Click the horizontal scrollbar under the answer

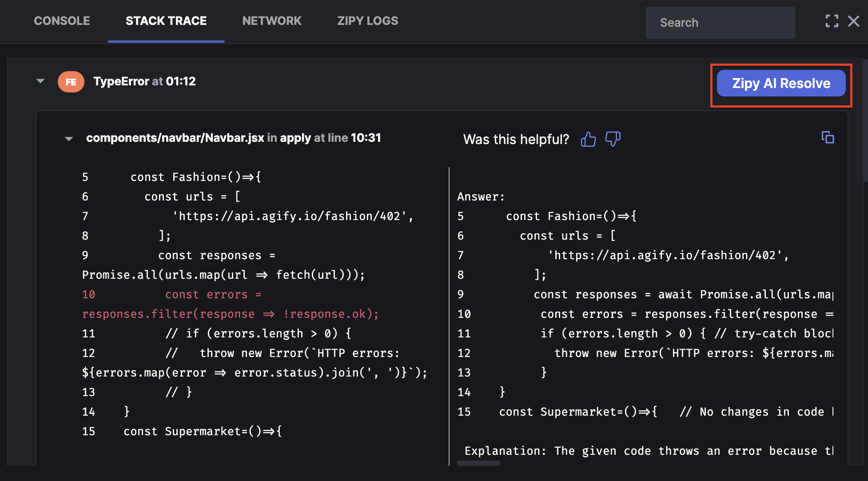478,463
